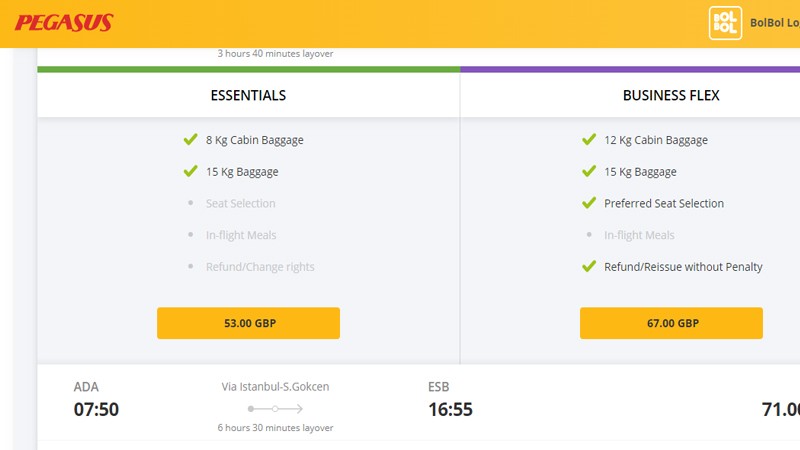
Task: Click the Essentials 15 Kg Baggage checkmark
Action: click(190, 171)
